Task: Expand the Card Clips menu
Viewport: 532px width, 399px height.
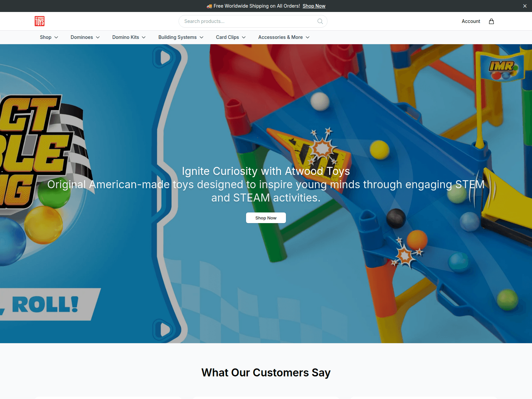Action: pyautogui.click(x=231, y=37)
